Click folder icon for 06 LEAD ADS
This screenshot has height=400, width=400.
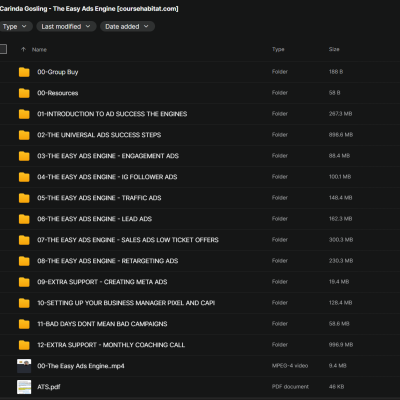tap(24, 219)
